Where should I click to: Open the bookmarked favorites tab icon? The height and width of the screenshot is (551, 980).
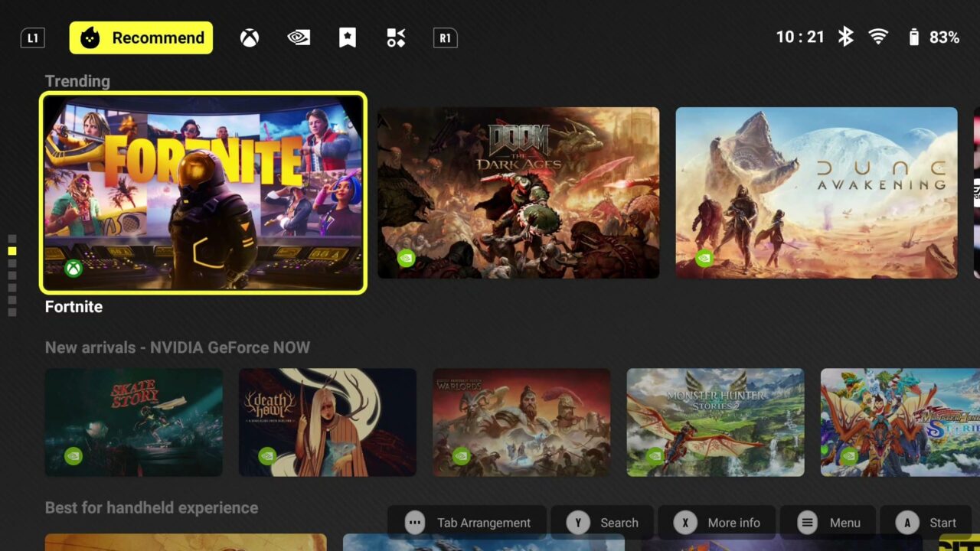(348, 38)
